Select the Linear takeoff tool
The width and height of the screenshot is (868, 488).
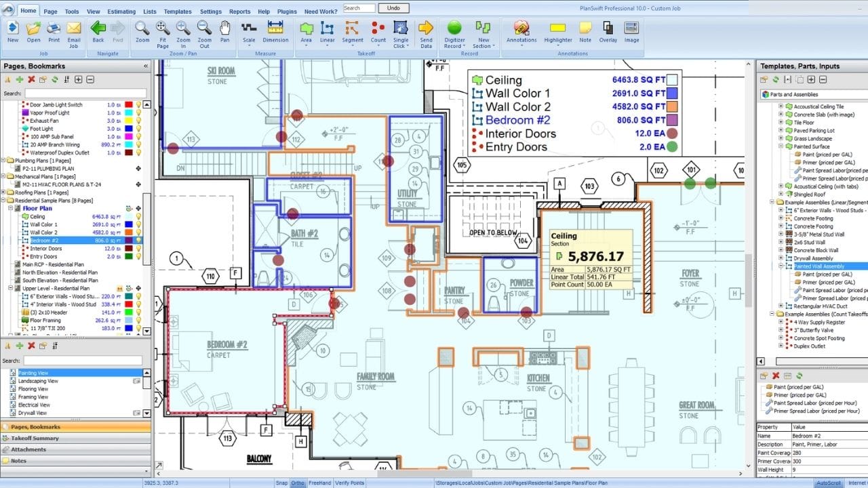coord(327,32)
